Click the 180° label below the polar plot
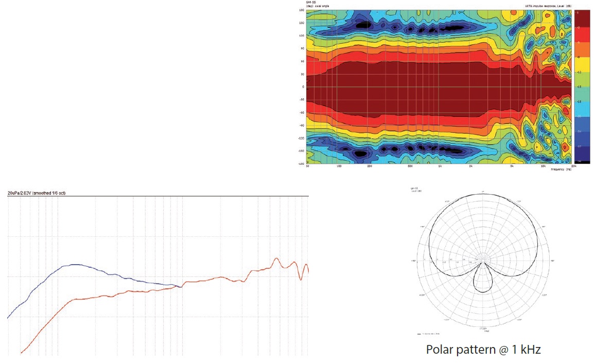Image resolution: width=595 pixels, height=364 pixels. [x=482, y=327]
